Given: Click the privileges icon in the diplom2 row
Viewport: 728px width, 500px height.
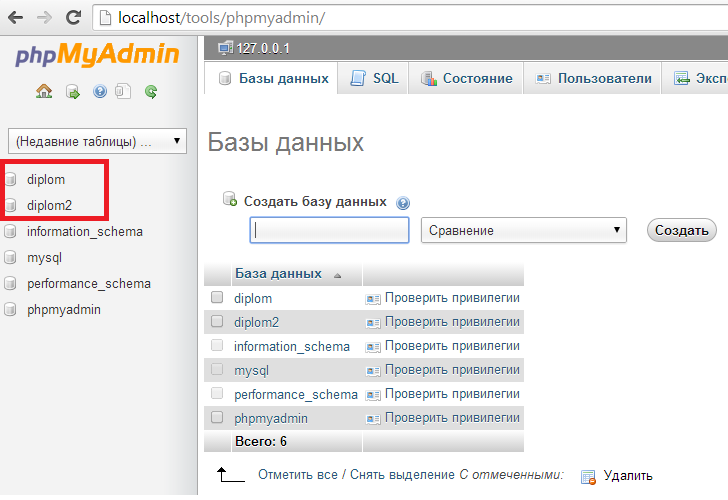Looking at the screenshot, I should 373,323.
